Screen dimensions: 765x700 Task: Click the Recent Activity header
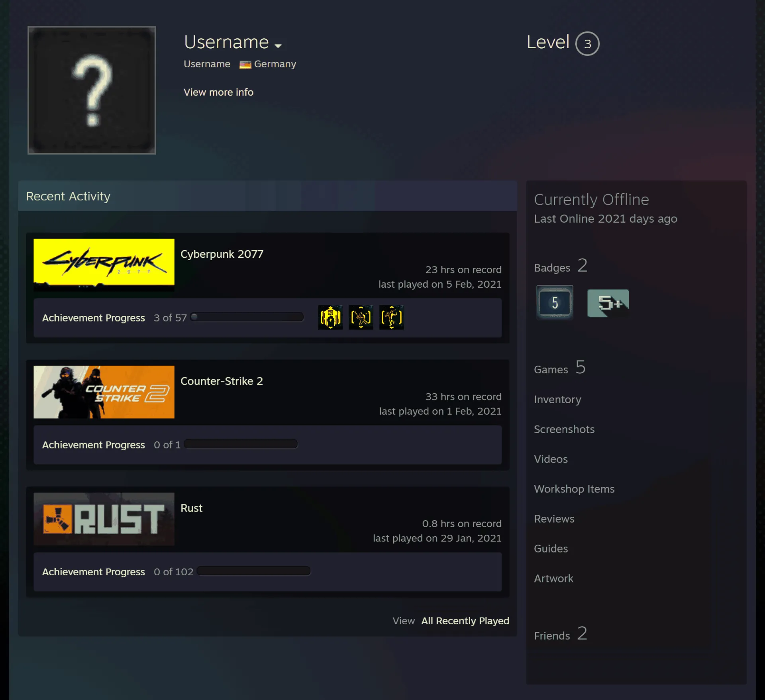coord(268,196)
